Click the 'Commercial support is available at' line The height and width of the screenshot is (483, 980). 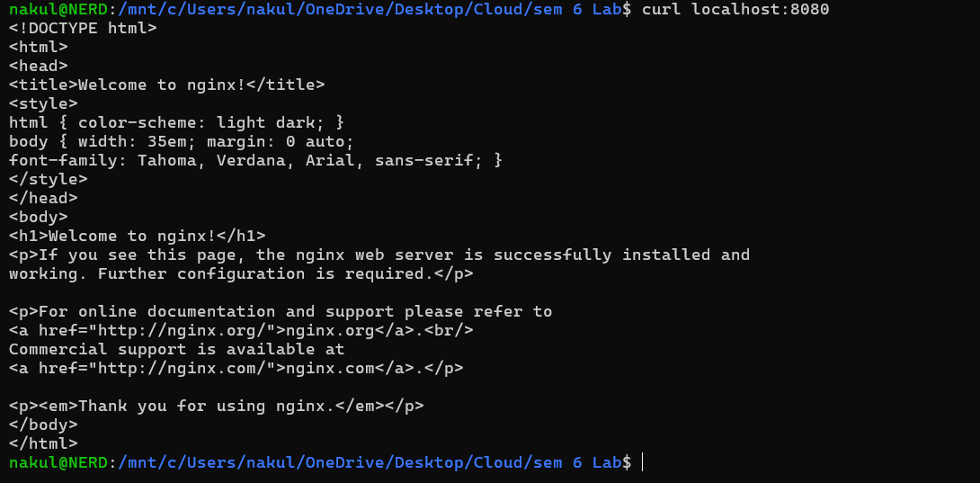(x=176, y=349)
